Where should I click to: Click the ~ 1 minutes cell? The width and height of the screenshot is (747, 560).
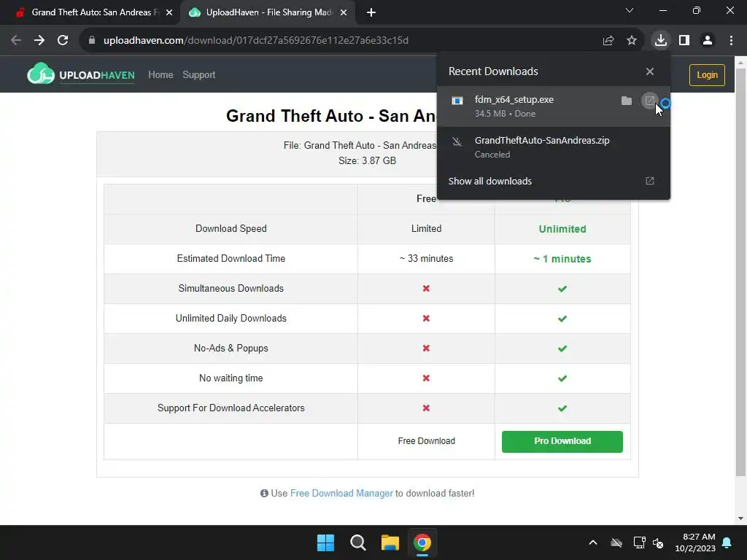tap(562, 259)
